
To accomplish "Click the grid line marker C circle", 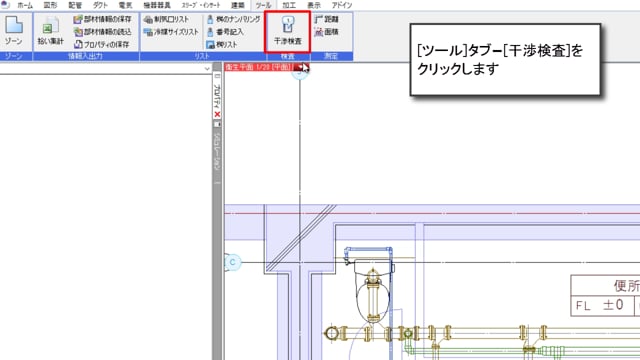I will tap(233, 262).
